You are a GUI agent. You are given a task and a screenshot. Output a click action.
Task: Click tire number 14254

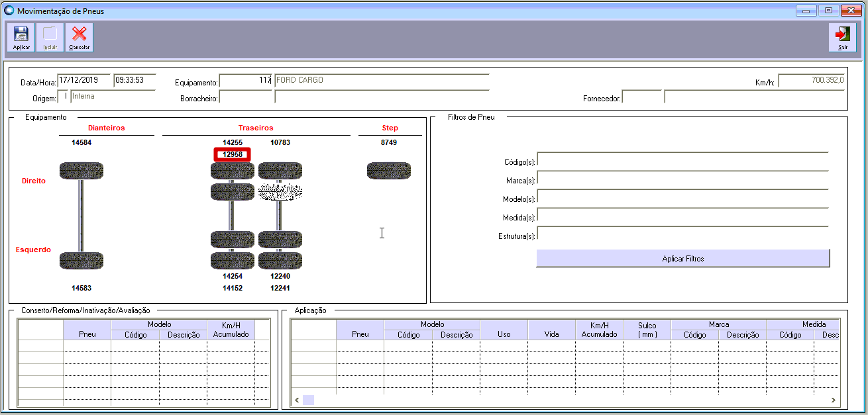(233, 276)
